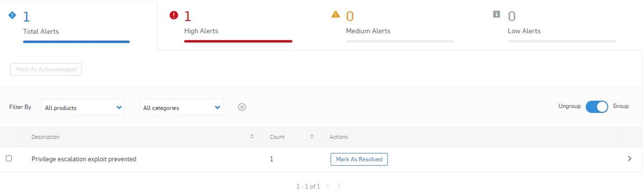The width and height of the screenshot is (644, 196).
Task: Sort by Count using the sort arrows
Action: point(312,137)
